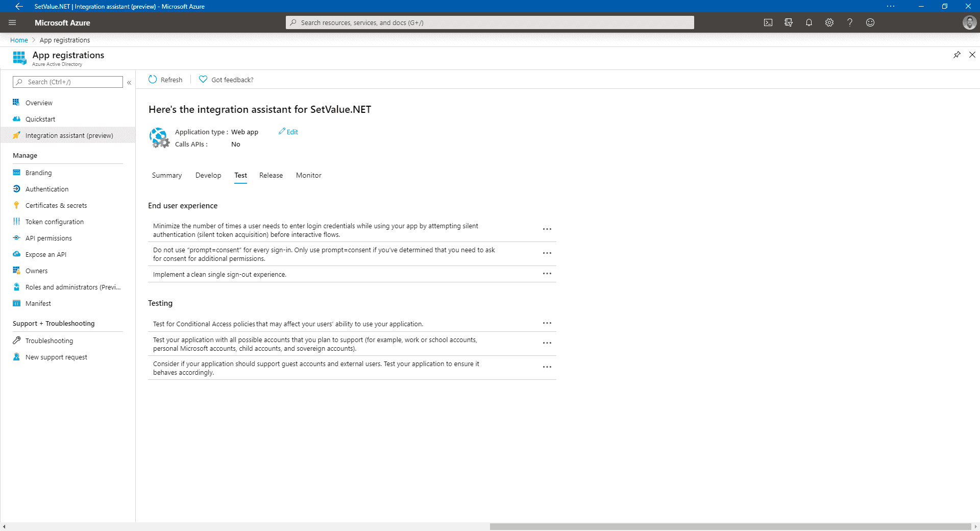Image resolution: width=980 pixels, height=531 pixels.
Task: Select the Test tab
Action: click(240, 175)
